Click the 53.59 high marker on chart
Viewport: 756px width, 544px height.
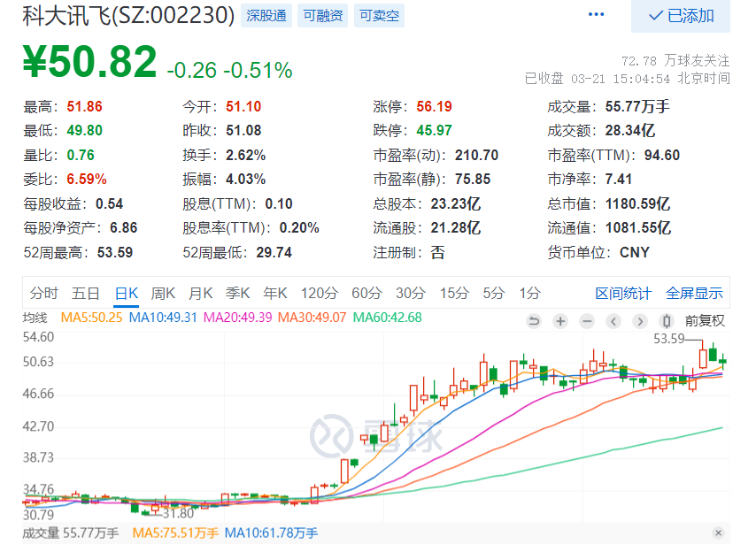(668, 339)
